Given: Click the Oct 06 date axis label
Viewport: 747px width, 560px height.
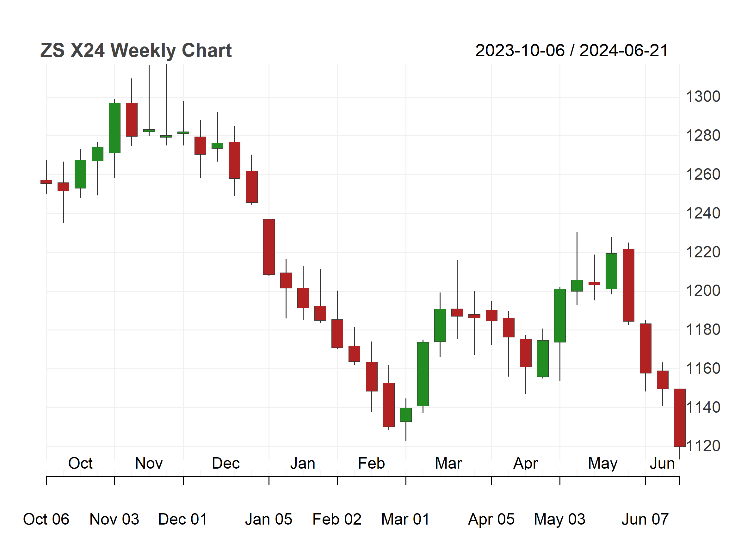Looking at the screenshot, I should click(46, 519).
